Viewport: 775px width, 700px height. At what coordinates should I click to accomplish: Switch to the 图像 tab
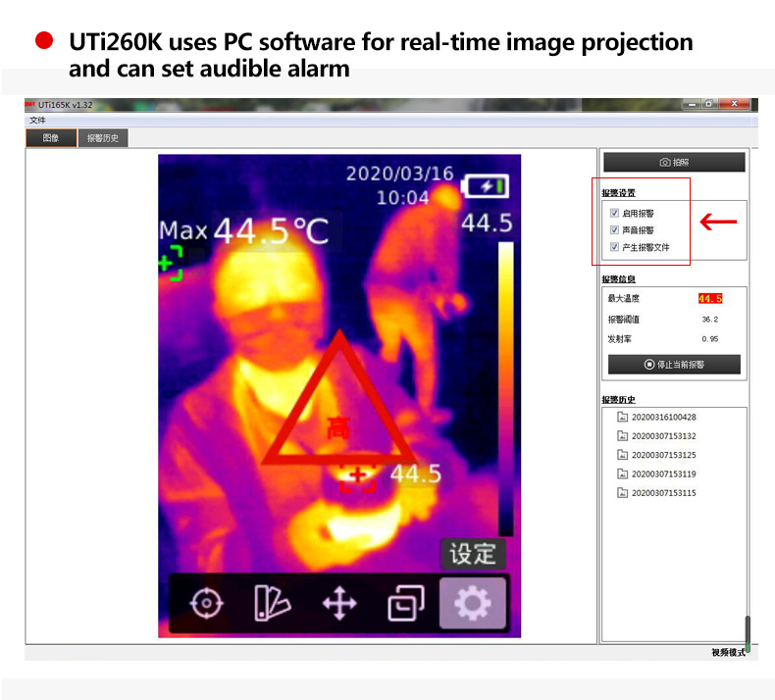[x=51, y=138]
